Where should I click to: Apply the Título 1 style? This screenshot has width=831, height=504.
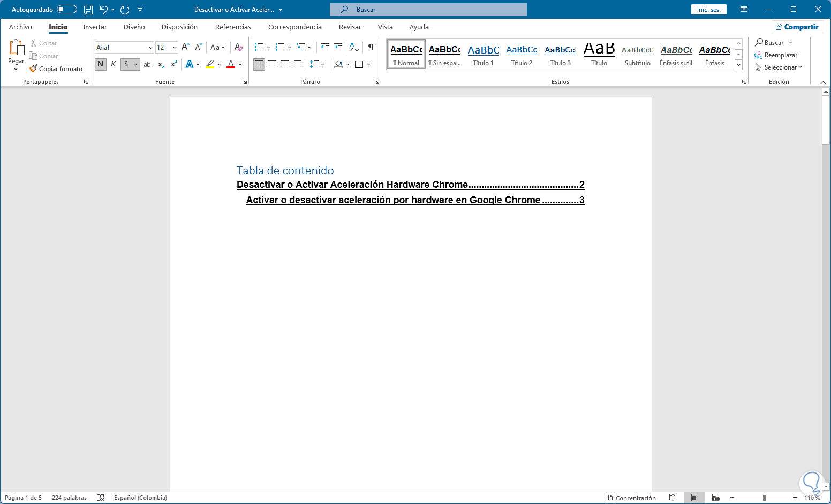click(x=484, y=54)
